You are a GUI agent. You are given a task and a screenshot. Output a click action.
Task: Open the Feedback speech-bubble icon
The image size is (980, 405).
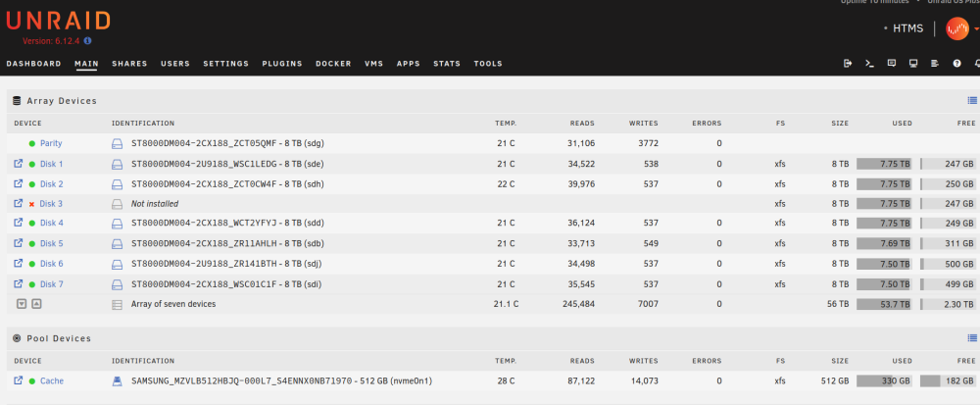coord(892,63)
